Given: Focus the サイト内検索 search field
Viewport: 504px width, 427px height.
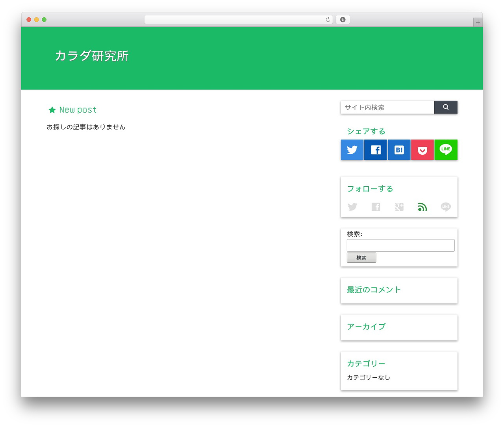Looking at the screenshot, I should tap(387, 107).
